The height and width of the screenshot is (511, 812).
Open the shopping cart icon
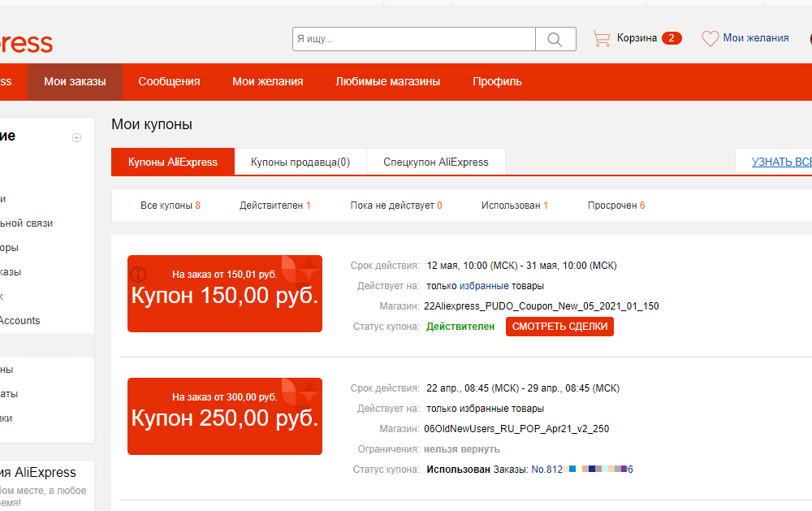[x=602, y=38]
